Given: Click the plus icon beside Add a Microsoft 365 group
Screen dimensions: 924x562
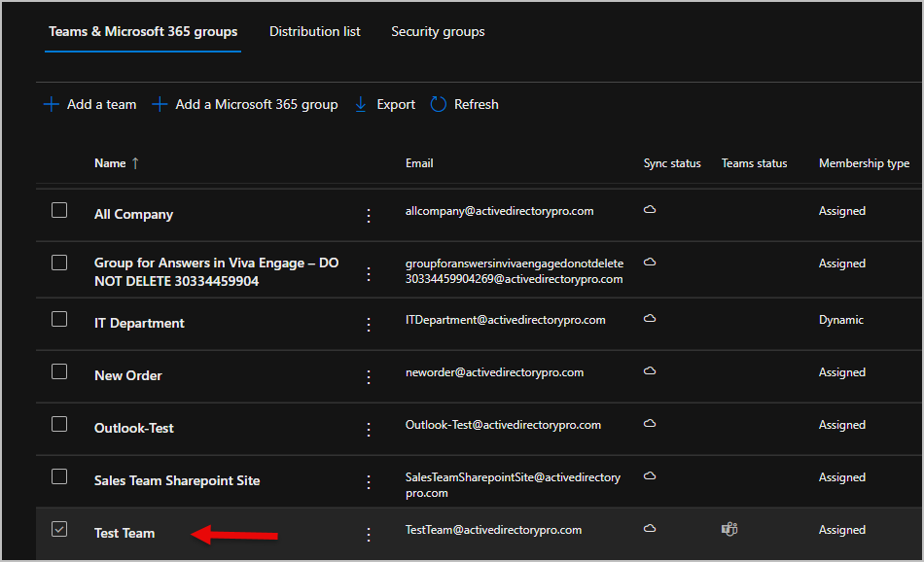Looking at the screenshot, I should click(160, 104).
